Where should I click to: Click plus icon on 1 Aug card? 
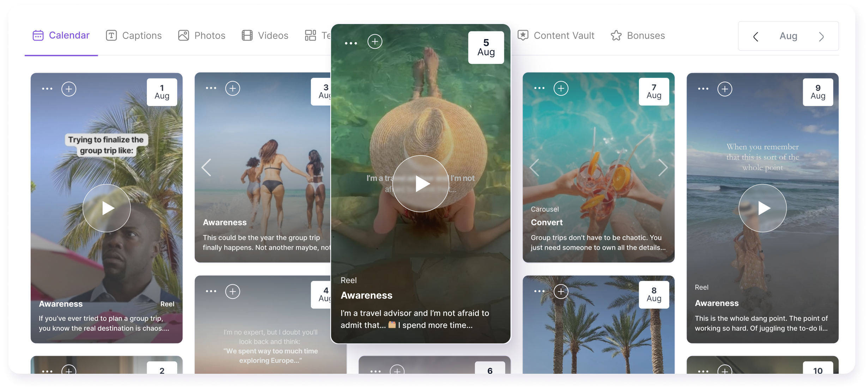[x=69, y=89]
